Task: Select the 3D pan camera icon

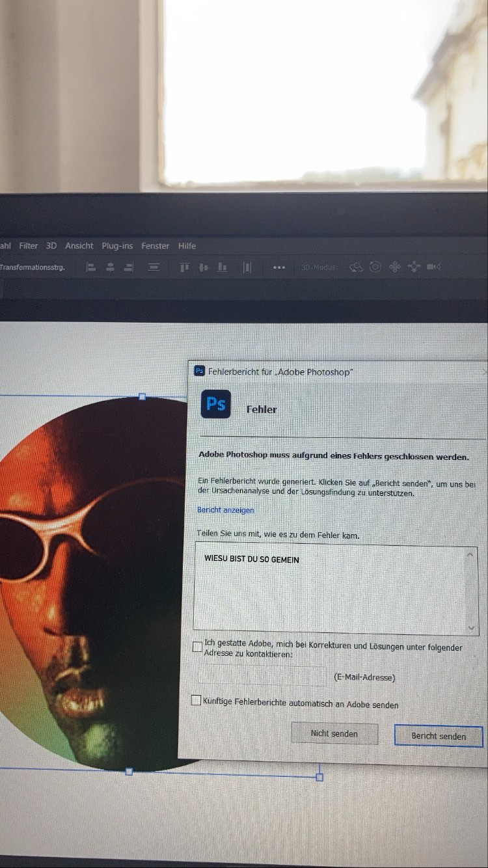Action: [395, 267]
